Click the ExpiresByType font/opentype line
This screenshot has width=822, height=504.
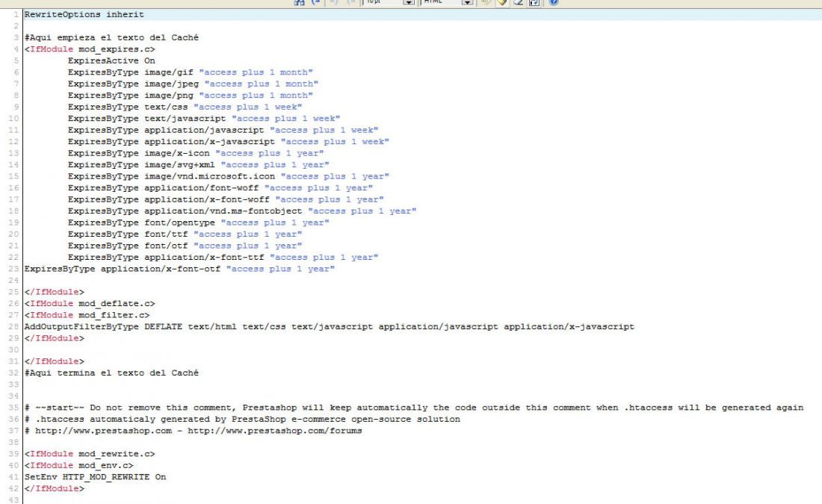click(x=198, y=223)
